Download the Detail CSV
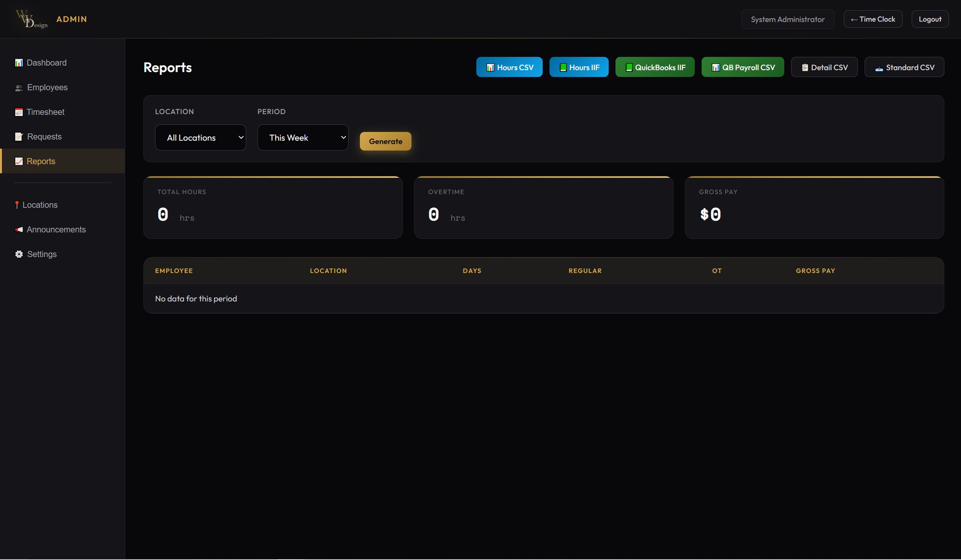Viewport: 961px width, 560px height. [824, 67]
